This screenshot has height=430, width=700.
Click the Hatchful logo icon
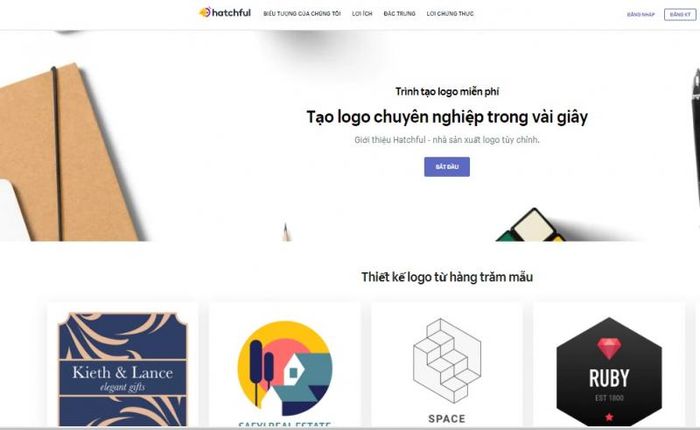point(204,13)
